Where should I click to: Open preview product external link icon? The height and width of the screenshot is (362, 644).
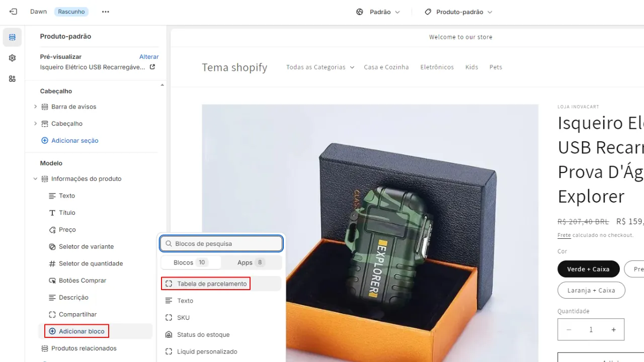coord(152,67)
